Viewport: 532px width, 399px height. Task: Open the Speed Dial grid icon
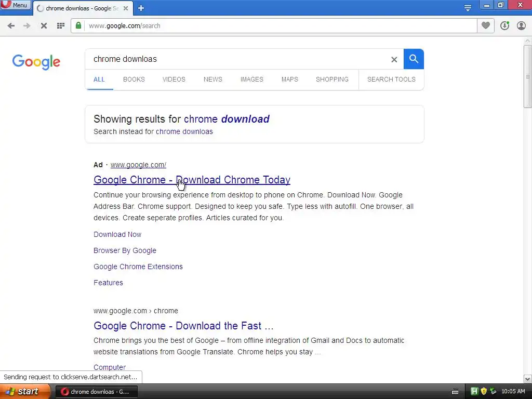point(61,26)
